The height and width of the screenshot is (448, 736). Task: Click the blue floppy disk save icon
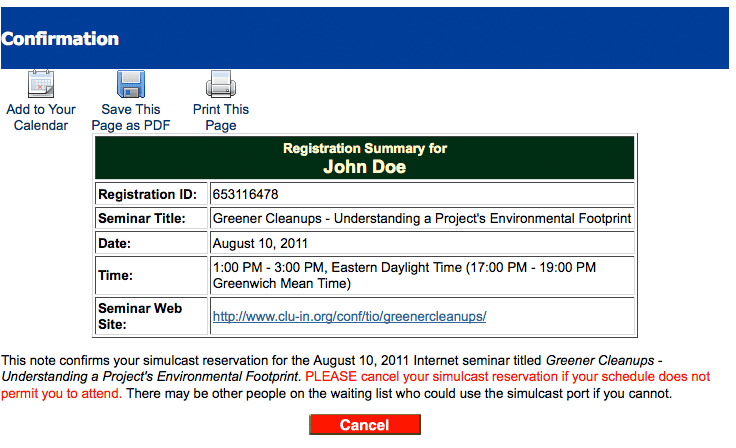[131, 84]
